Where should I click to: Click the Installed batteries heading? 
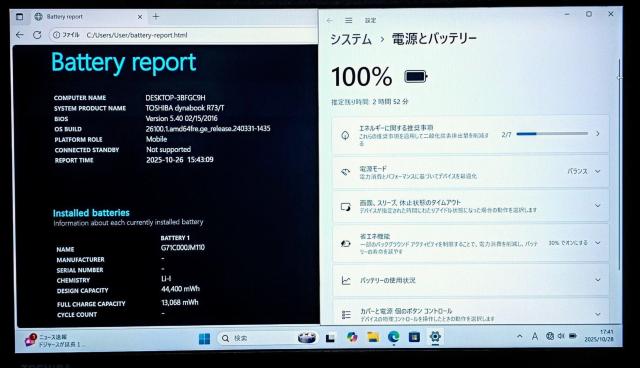91,213
